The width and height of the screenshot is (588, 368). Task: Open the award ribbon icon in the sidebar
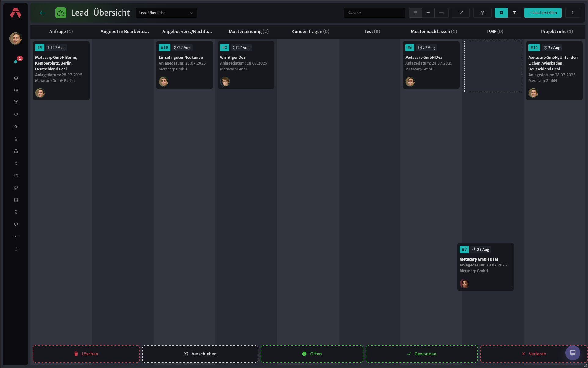(16, 163)
